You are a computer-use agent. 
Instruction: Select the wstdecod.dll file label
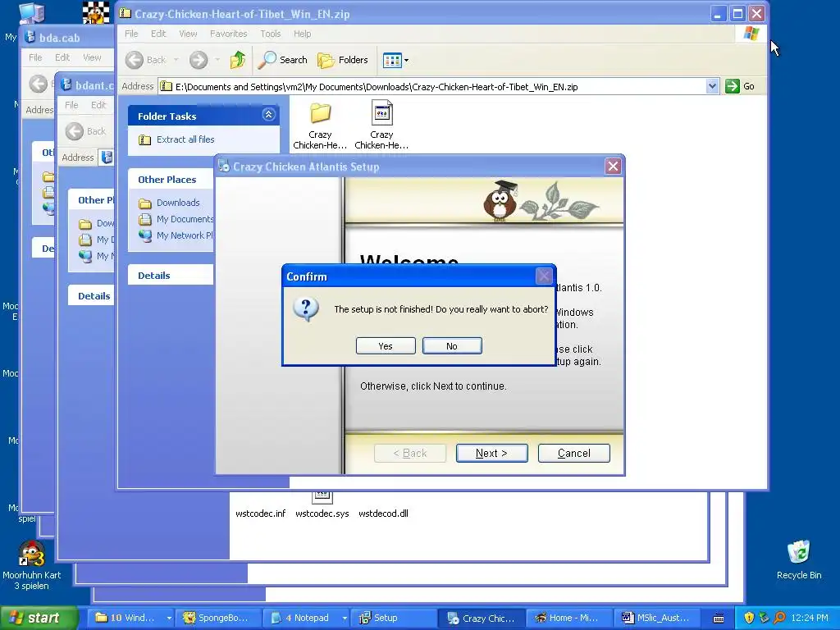[x=383, y=514]
